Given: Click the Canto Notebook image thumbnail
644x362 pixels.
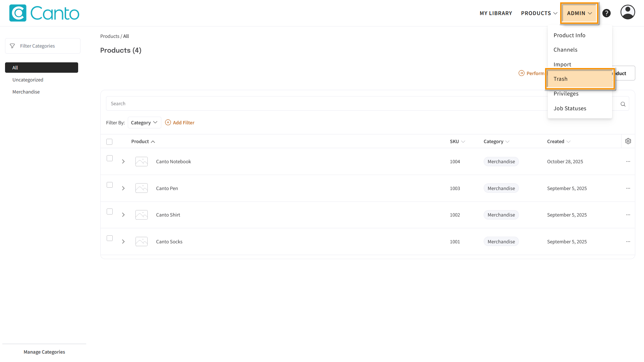Looking at the screenshot, I should (x=142, y=162).
